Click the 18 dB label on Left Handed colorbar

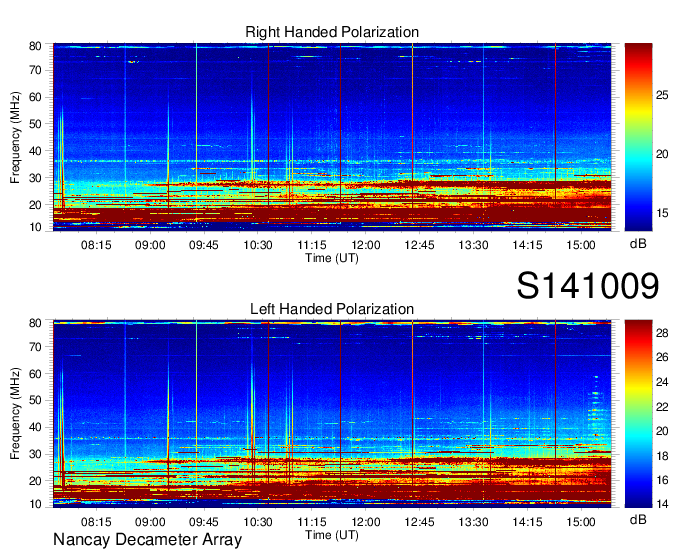[x=662, y=456]
